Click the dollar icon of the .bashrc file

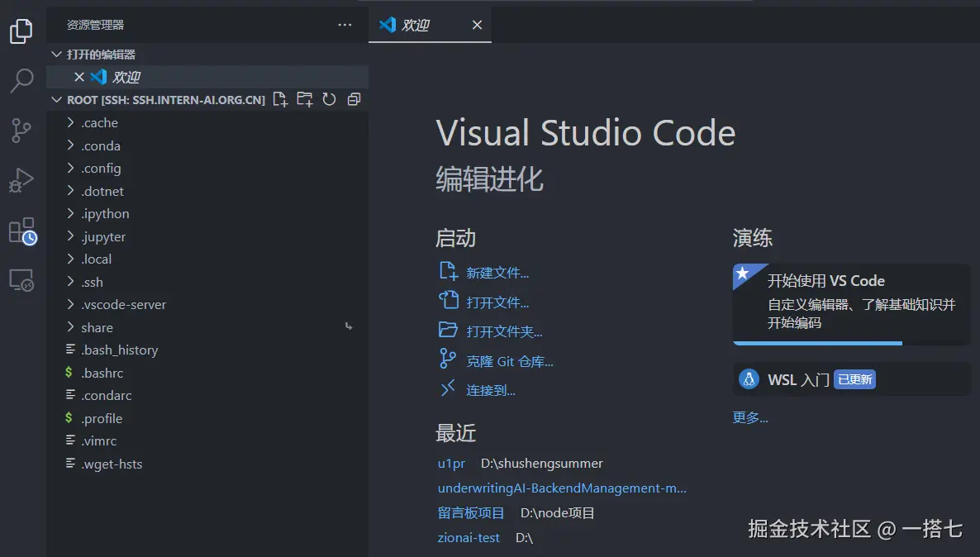69,373
